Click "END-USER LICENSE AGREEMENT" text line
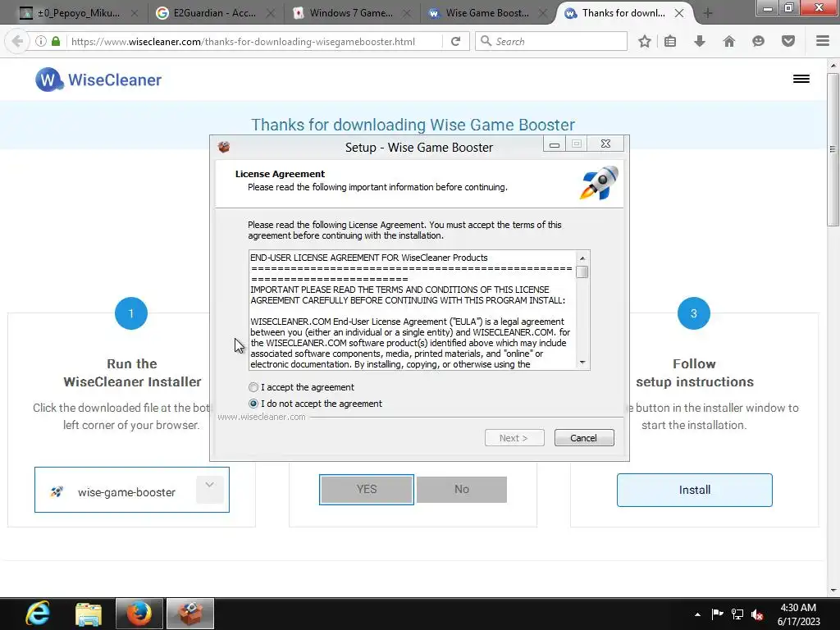 [x=368, y=258]
